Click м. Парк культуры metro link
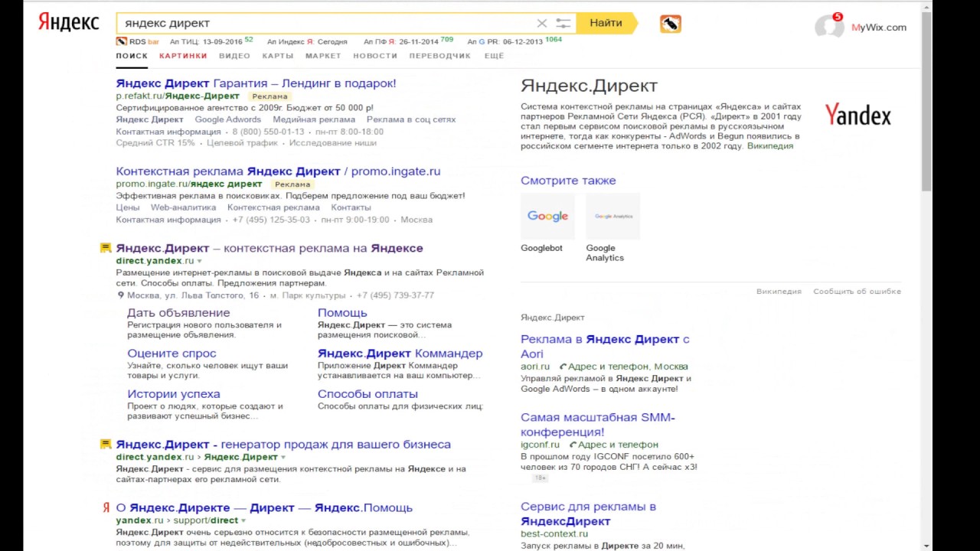980x551 pixels. pyautogui.click(x=308, y=295)
